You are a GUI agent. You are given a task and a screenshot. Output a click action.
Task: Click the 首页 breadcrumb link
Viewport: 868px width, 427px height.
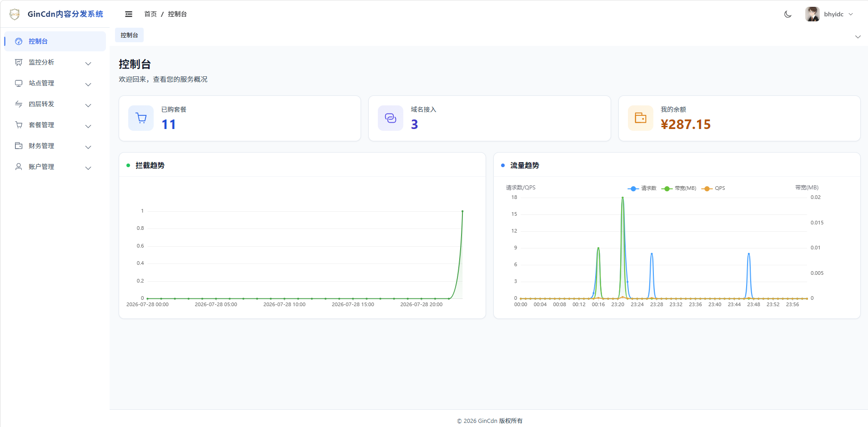pyautogui.click(x=151, y=14)
